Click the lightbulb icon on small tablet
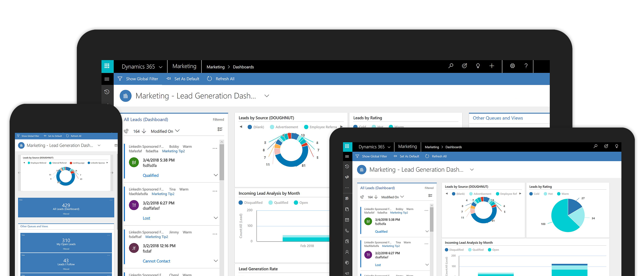Screen dimensions: 644x276 [x=617, y=146]
